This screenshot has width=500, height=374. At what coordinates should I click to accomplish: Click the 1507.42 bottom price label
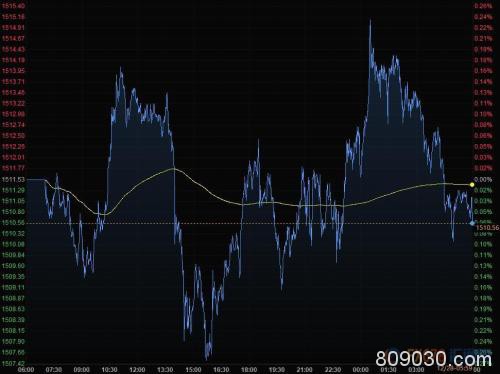[13, 363]
